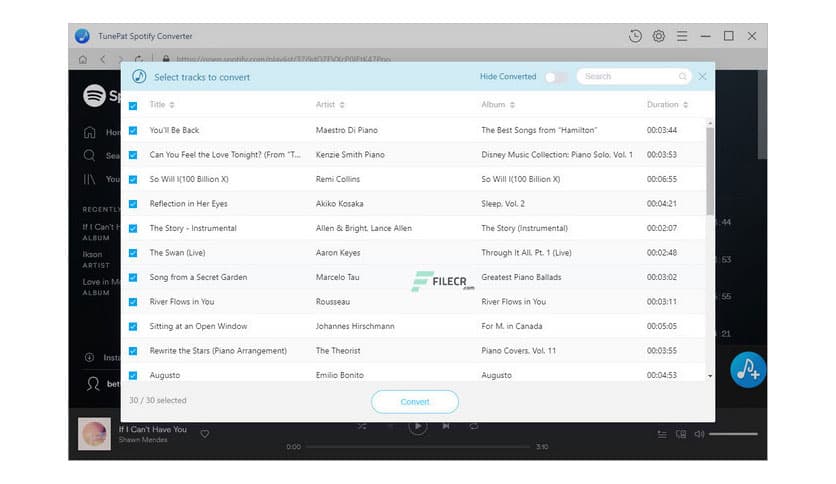Select Greatest Piano Ballads album cell
The width and height of the screenshot is (836, 484).
(521, 277)
